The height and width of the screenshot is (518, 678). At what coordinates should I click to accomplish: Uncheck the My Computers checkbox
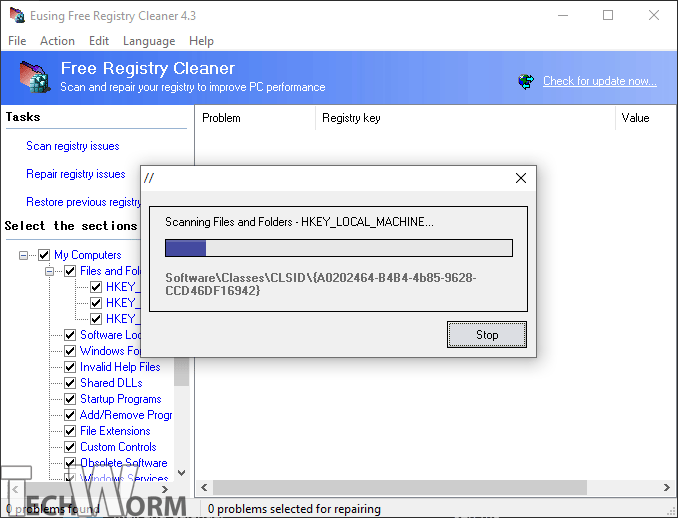[44, 255]
